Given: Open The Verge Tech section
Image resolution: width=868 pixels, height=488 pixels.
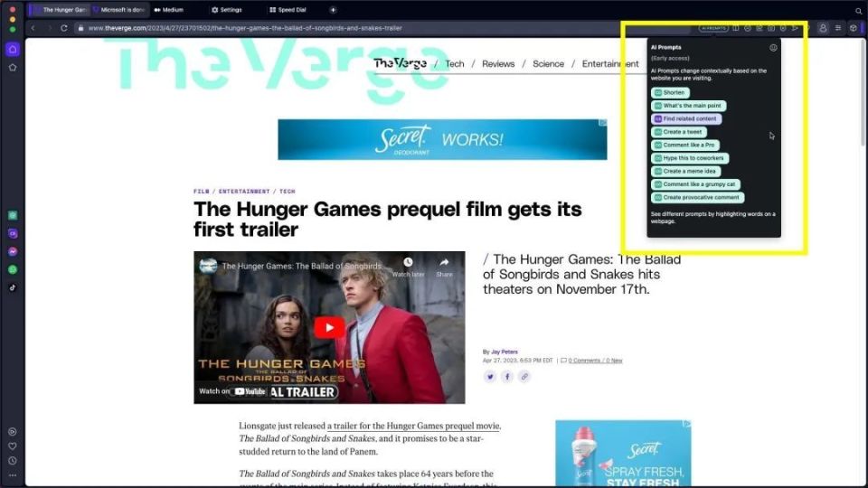Looking at the screenshot, I should point(455,63).
